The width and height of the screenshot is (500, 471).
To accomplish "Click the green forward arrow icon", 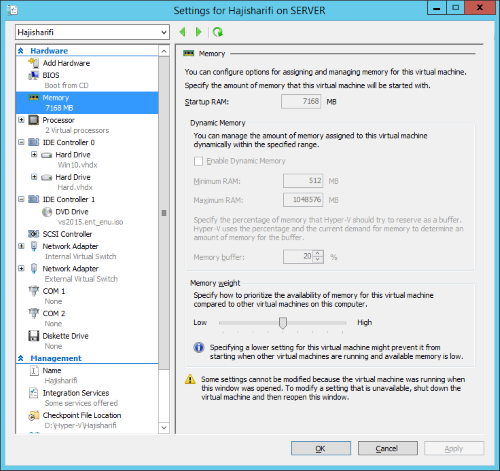I will tap(199, 32).
